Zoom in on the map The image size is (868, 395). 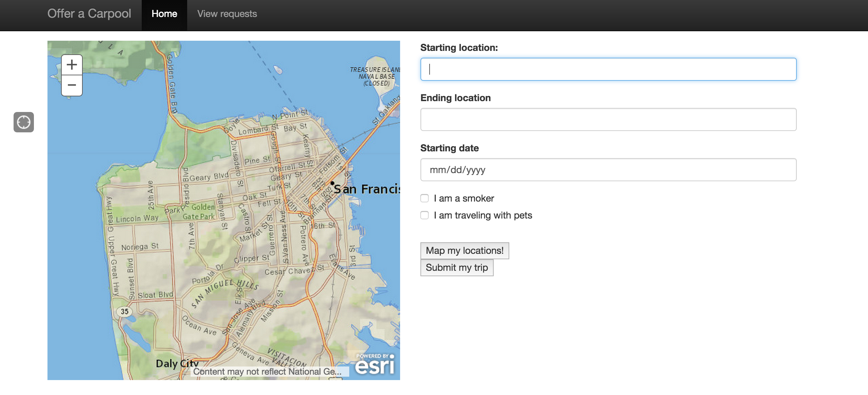click(x=72, y=65)
